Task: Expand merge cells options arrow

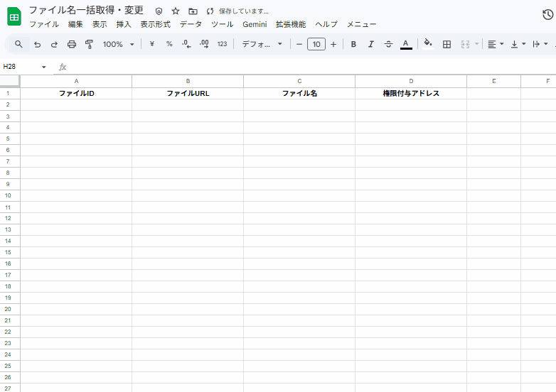Action: click(x=477, y=44)
